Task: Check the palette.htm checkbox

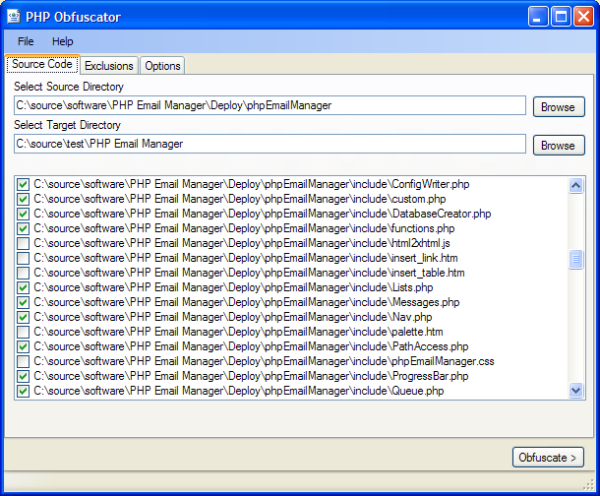Action: [23, 332]
